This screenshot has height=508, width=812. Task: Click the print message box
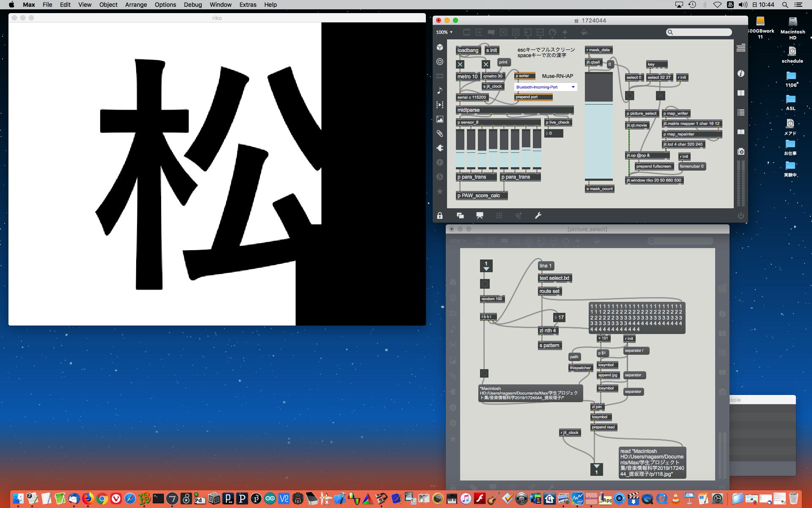503,62
